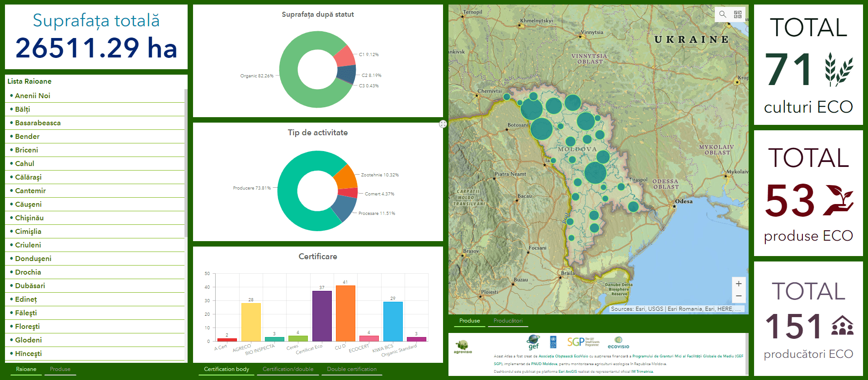868x380 pixels.
Task: Click the light blue KIWA BCS bar
Action: pyautogui.click(x=393, y=321)
